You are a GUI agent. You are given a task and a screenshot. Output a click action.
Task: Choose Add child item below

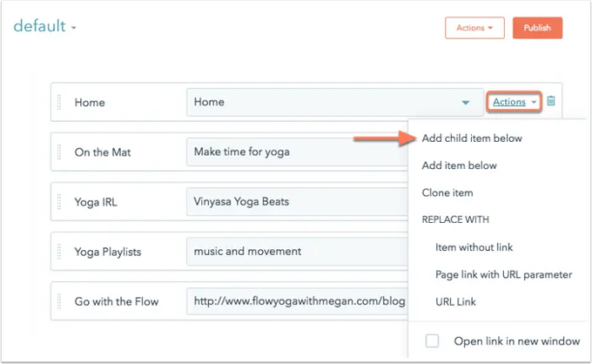(x=471, y=138)
